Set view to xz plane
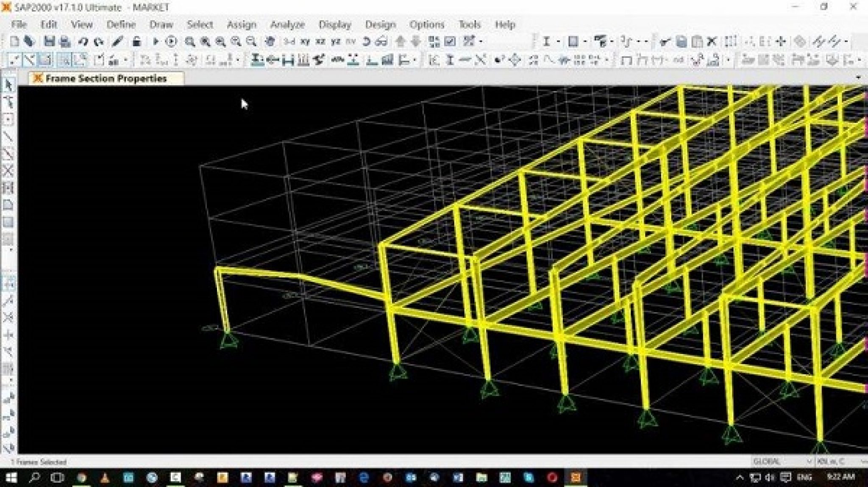 [x=320, y=42]
